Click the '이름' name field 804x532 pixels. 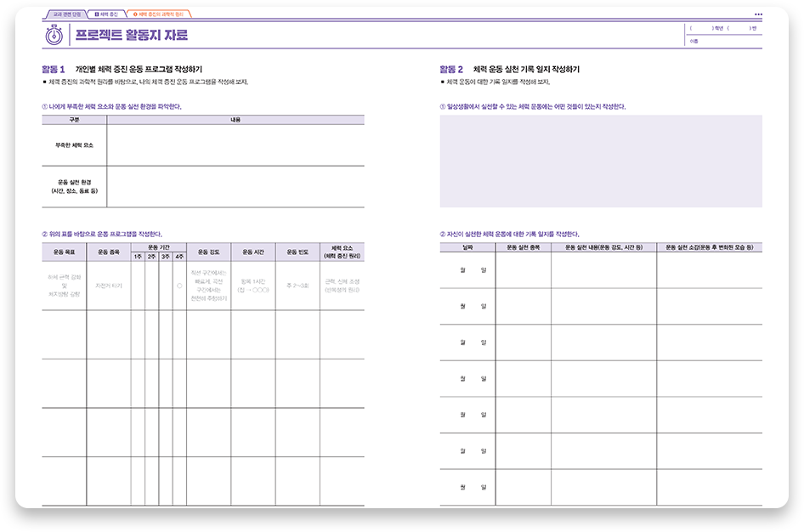[x=723, y=41]
